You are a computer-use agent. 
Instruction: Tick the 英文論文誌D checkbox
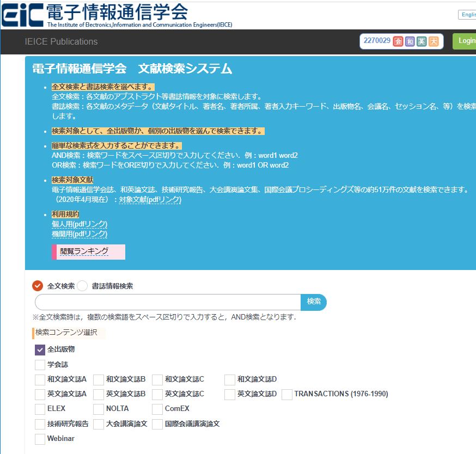pyautogui.click(x=230, y=394)
